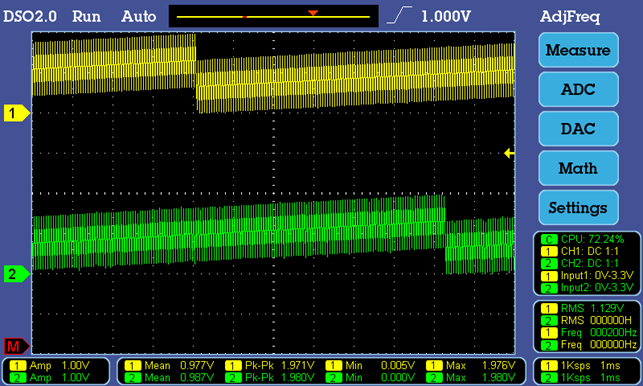
Task: Click the green channel 2 waveform trace
Action: 274,234
